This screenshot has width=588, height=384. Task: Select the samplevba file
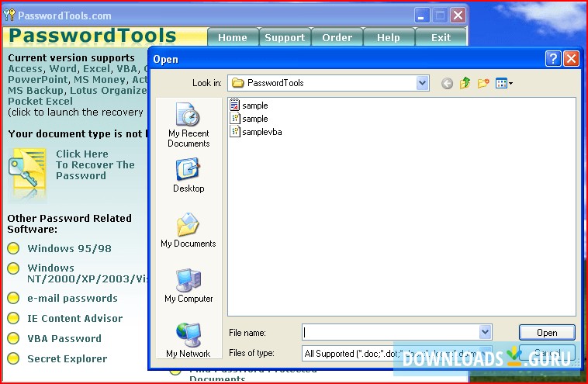click(x=256, y=132)
